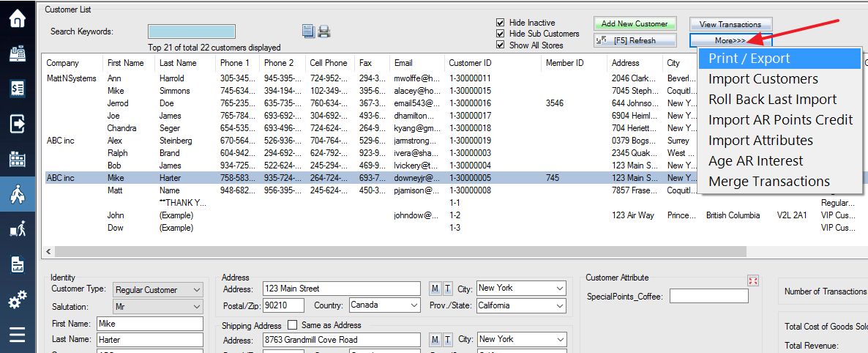Open the Shipping Address City dropdown
Image resolution: width=868 pixels, height=353 pixels.
click(522, 339)
